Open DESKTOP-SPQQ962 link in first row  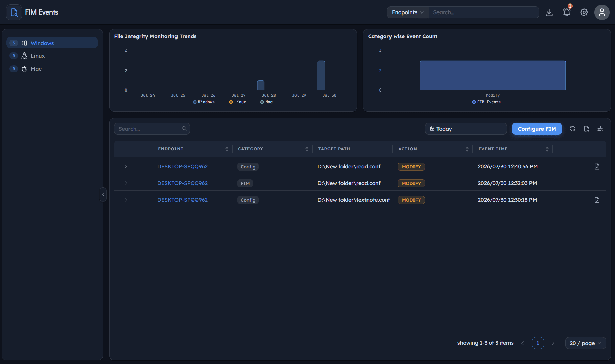pyautogui.click(x=182, y=166)
